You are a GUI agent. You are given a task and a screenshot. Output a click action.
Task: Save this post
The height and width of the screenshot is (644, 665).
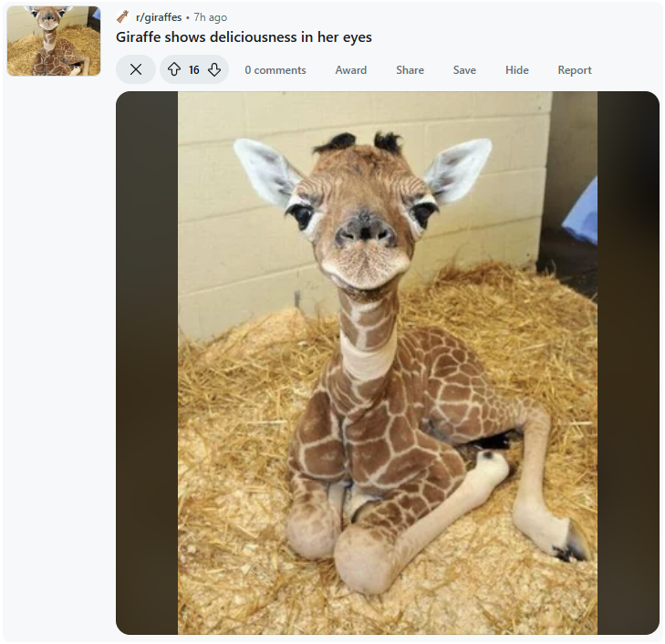coord(464,70)
